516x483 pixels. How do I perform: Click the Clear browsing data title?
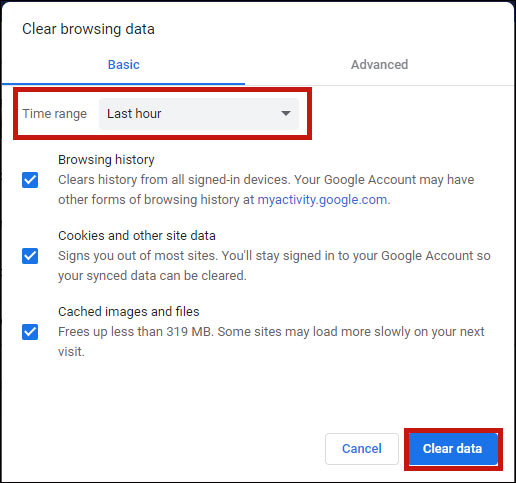click(88, 29)
